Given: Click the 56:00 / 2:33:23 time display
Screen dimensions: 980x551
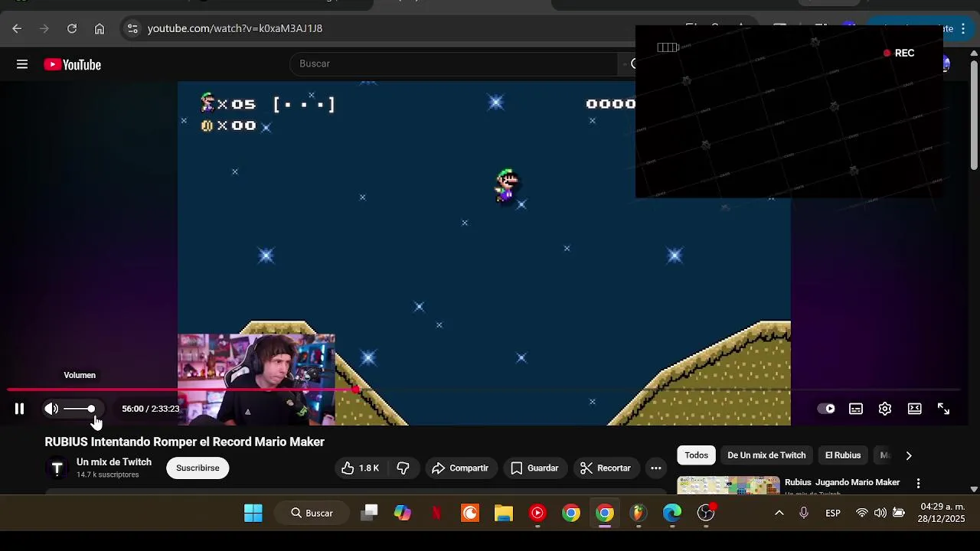Looking at the screenshot, I should 151,409.
